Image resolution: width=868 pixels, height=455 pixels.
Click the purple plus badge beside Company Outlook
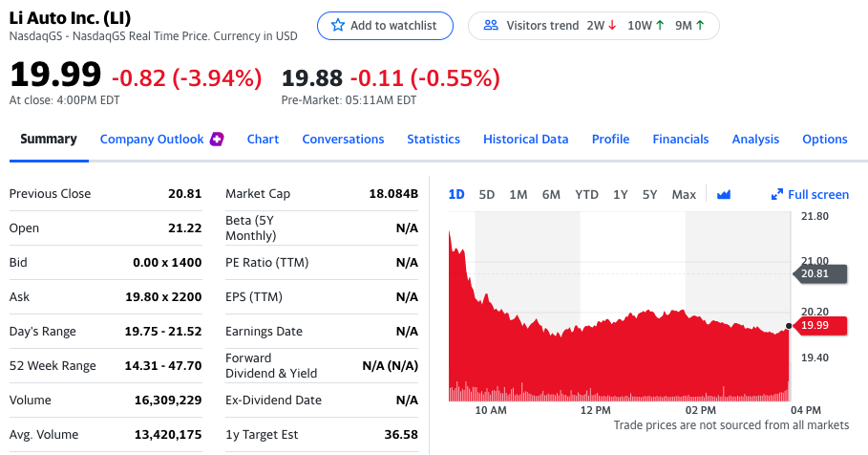[217, 140]
